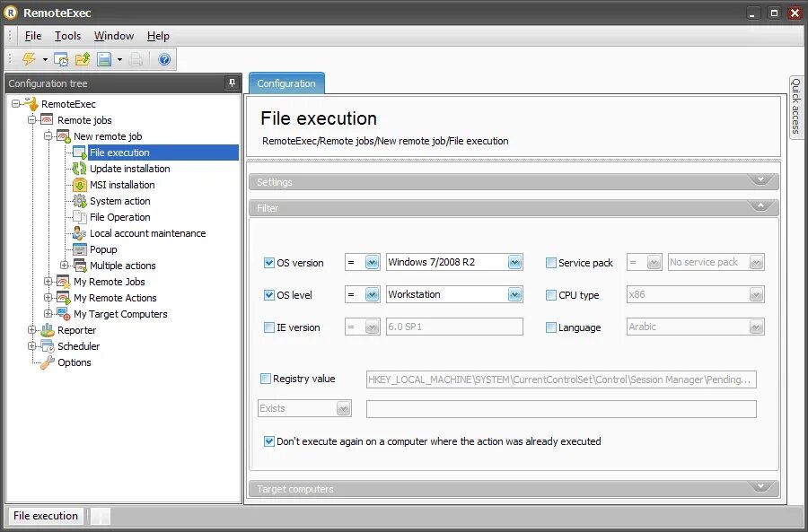Open the Tools menu

coord(67,36)
